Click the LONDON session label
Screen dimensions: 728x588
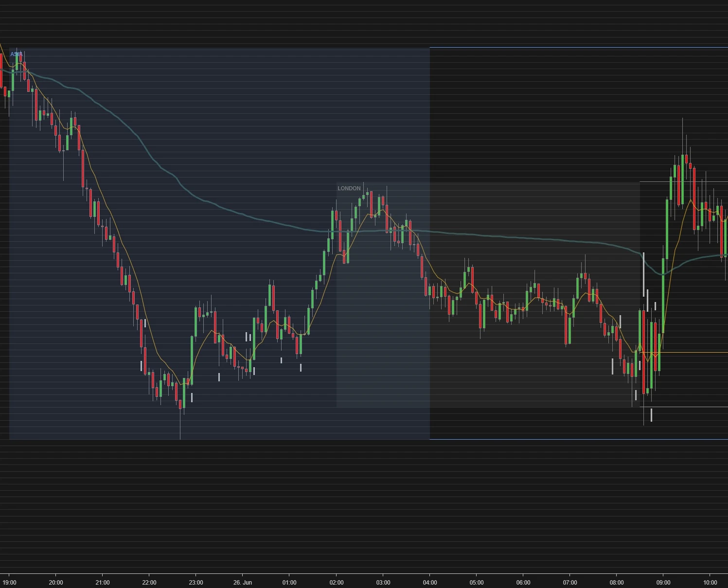pos(349,188)
